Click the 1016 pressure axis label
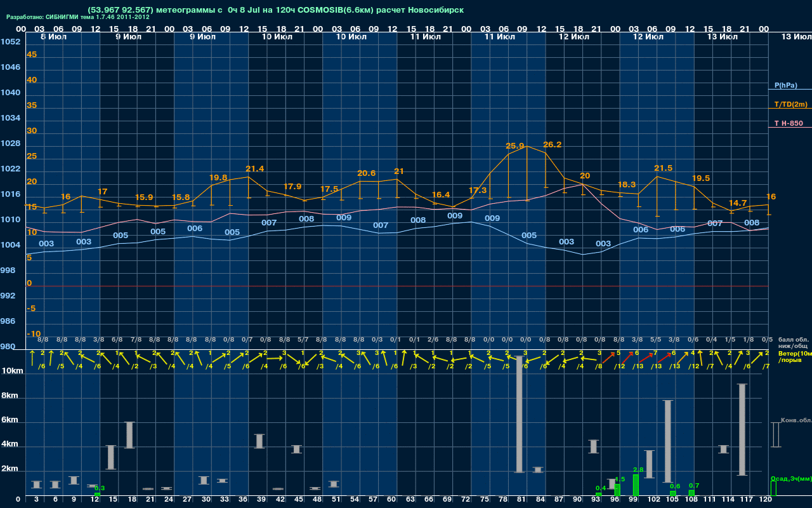Viewport: 812px width, 508px height. click(x=10, y=194)
